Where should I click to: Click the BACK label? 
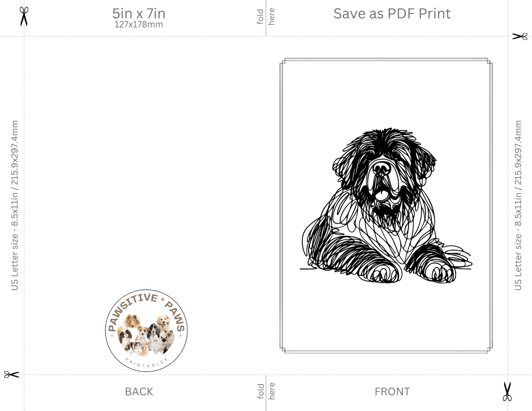point(139,391)
